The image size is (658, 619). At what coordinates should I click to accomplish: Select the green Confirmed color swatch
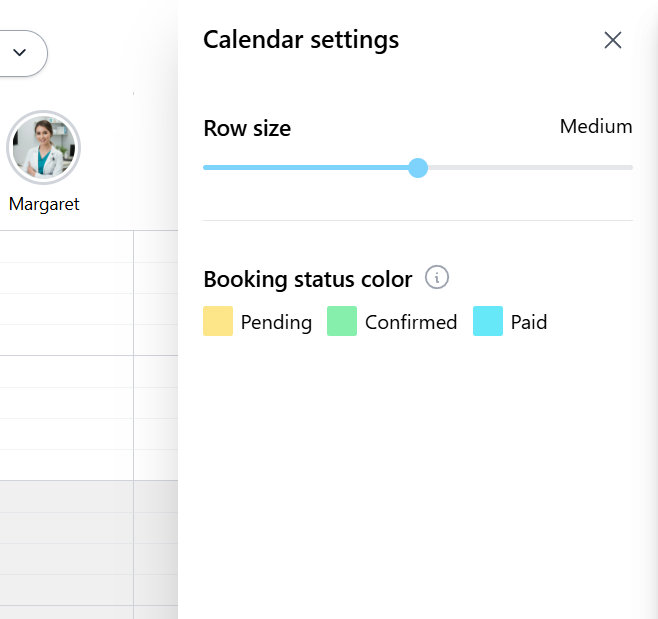pos(342,322)
